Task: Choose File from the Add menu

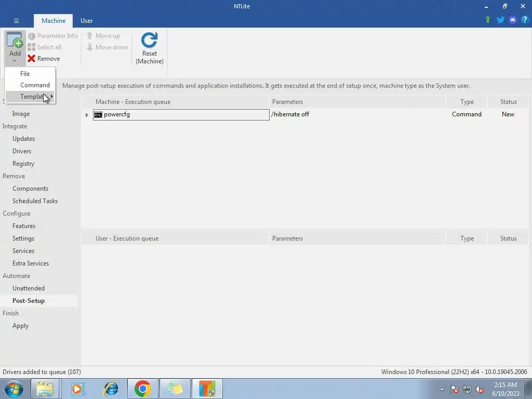Action: [x=25, y=74]
